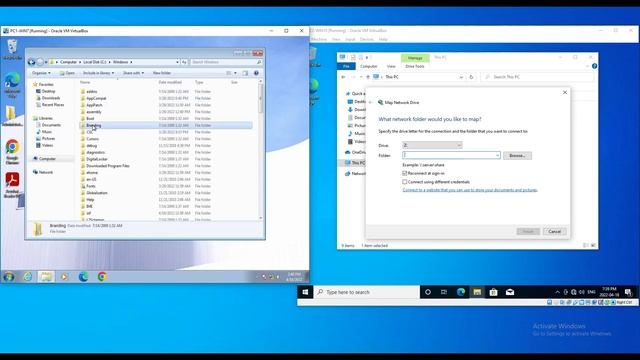Image resolution: width=640 pixels, height=360 pixels.
Task: Open Drive letter dropdown in Map Network Drive
Action: coord(432,145)
